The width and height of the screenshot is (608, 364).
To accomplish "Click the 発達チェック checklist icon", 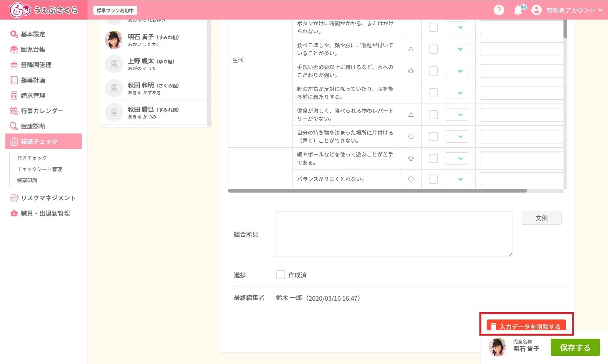I will 14,142.
